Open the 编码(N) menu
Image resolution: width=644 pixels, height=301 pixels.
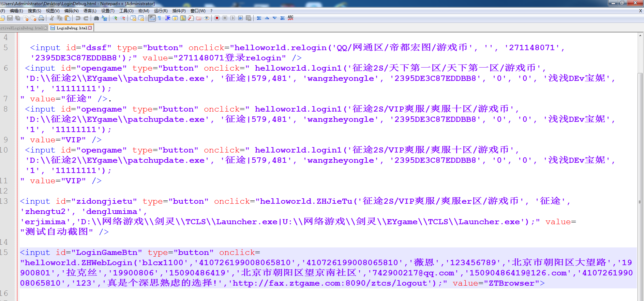(71, 11)
